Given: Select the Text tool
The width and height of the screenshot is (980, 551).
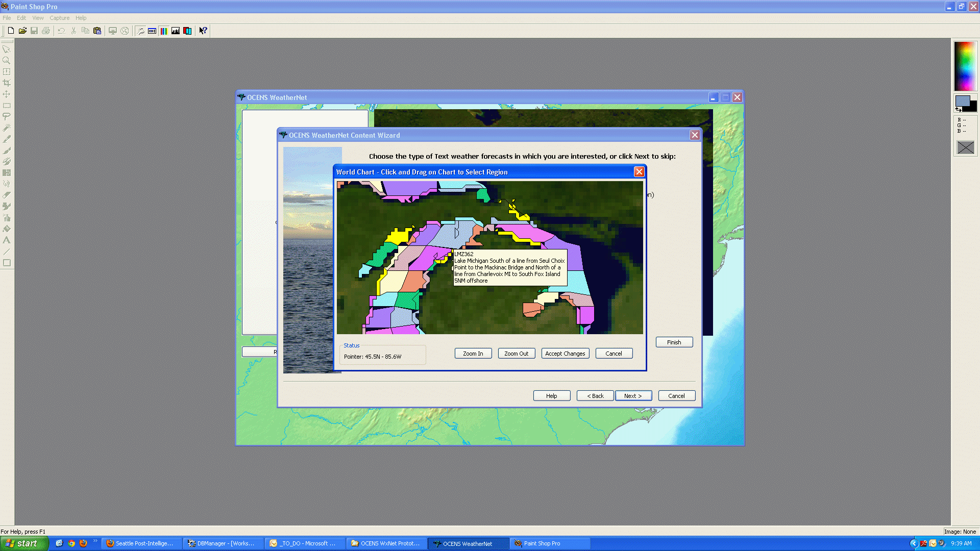Looking at the screenshot, I should point(7,240).
